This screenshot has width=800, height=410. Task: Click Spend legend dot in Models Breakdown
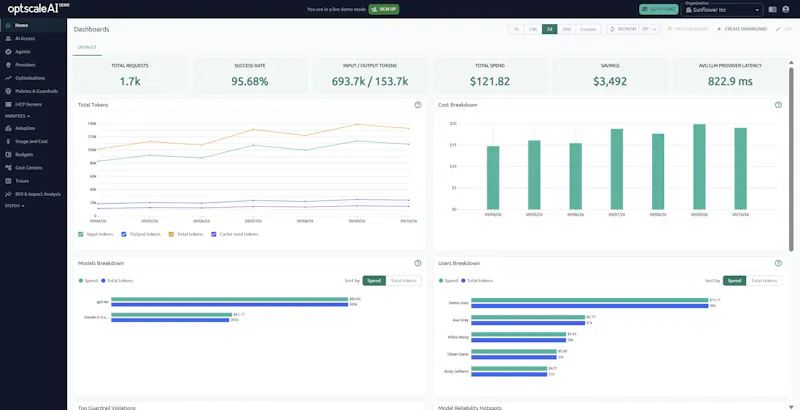[81, 280]
